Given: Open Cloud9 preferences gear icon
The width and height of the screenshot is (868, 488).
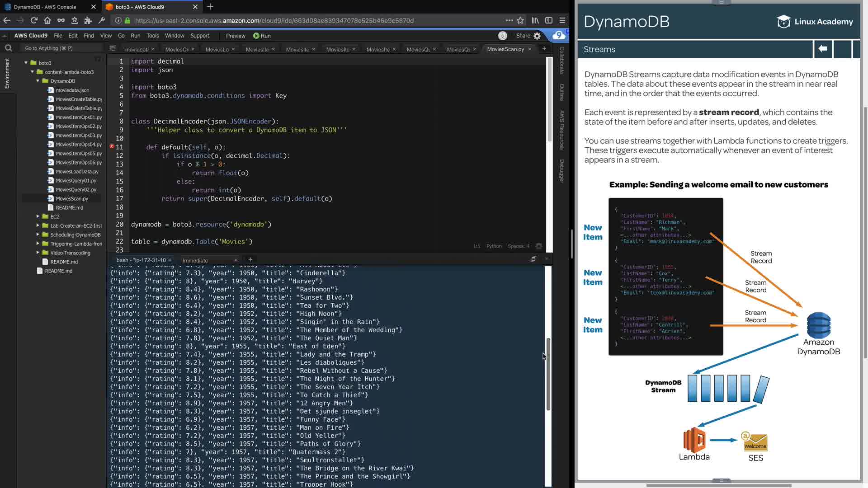Looking at the screenshot, I should (x=537, y=36).
